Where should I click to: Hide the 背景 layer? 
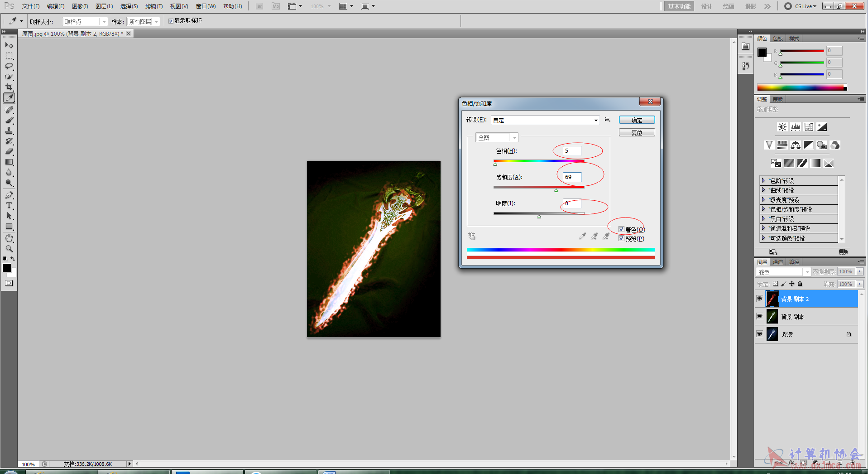759,334
